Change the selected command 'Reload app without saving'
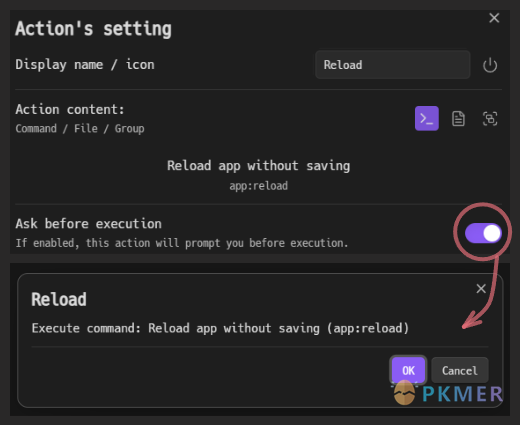The image size is (520, 425). point(258,166)
